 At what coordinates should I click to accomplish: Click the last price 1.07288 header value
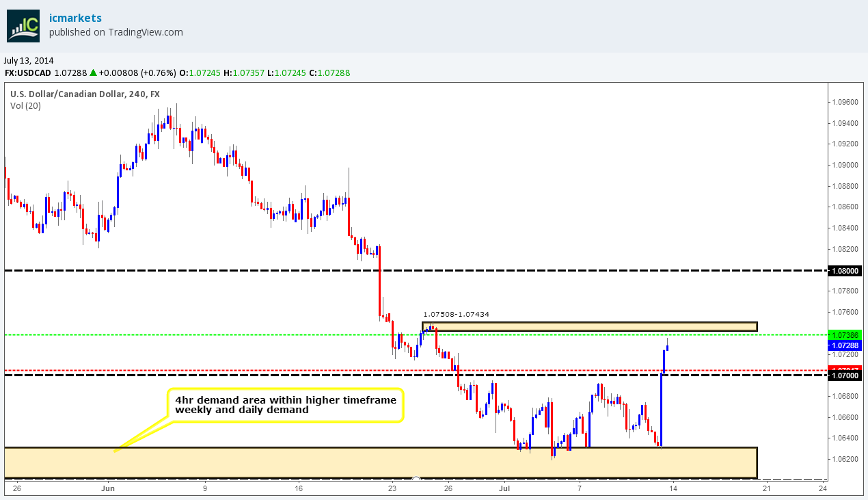[x=70, y=73]
